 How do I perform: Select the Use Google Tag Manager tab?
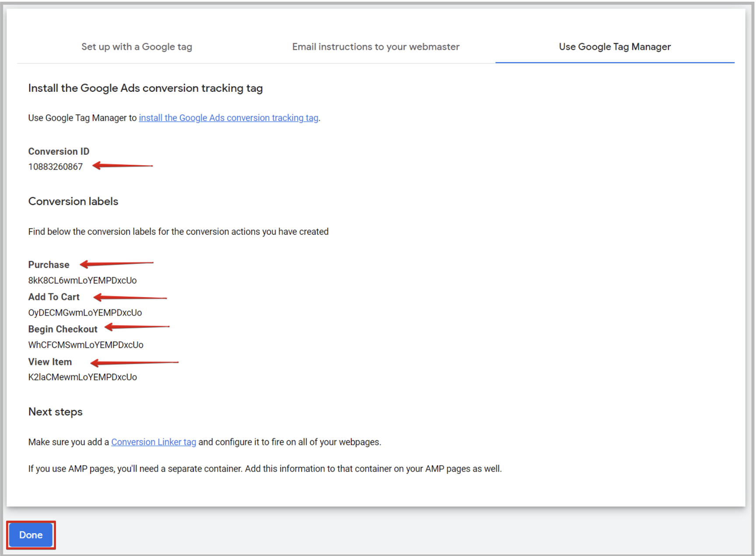615,47
